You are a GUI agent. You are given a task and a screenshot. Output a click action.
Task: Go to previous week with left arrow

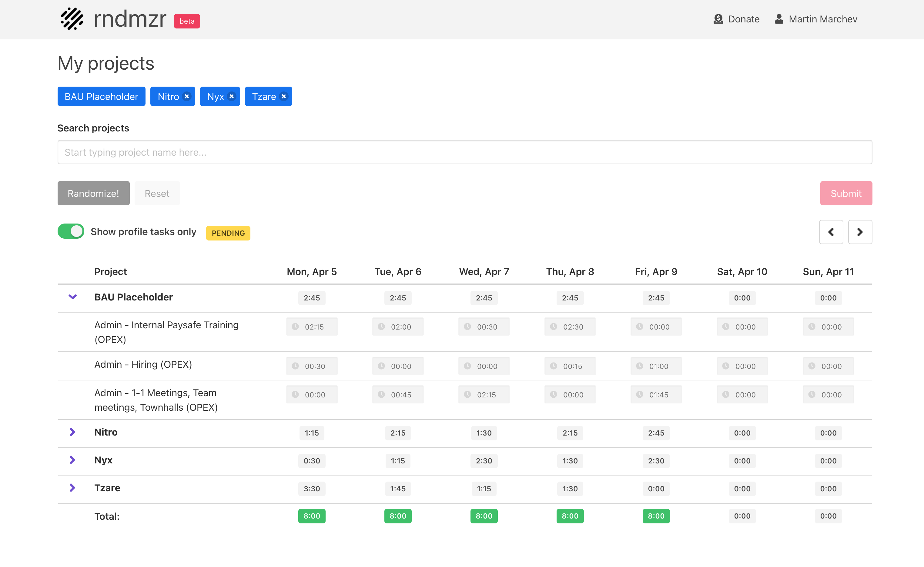click(831, 232)
